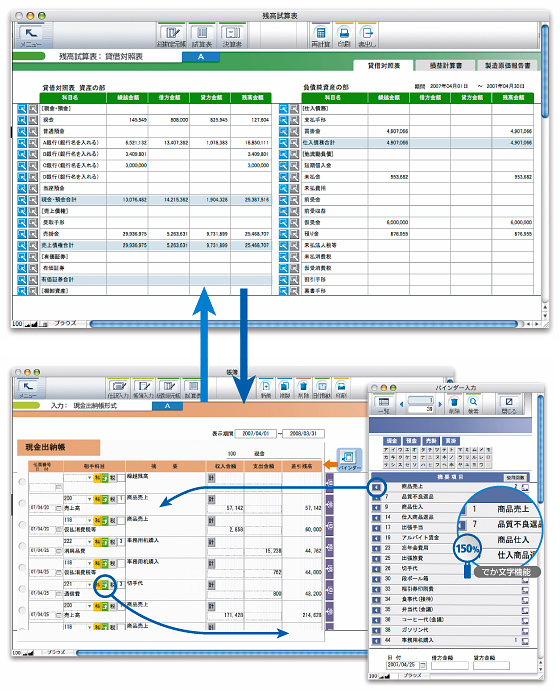Open account code dropdown showing 222
Viewport: 560px width, 693px height.
click(90, 542)
